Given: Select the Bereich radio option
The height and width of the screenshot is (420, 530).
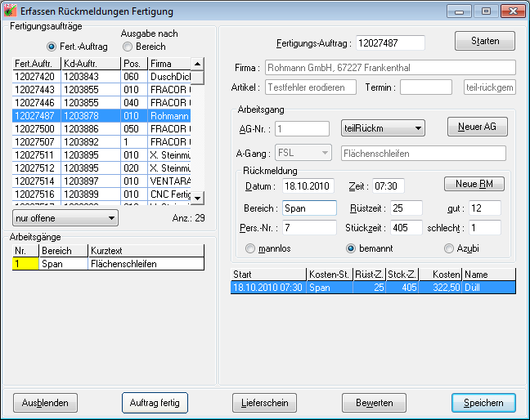Looking at the screenshot, I should click(x=127, y=47).
